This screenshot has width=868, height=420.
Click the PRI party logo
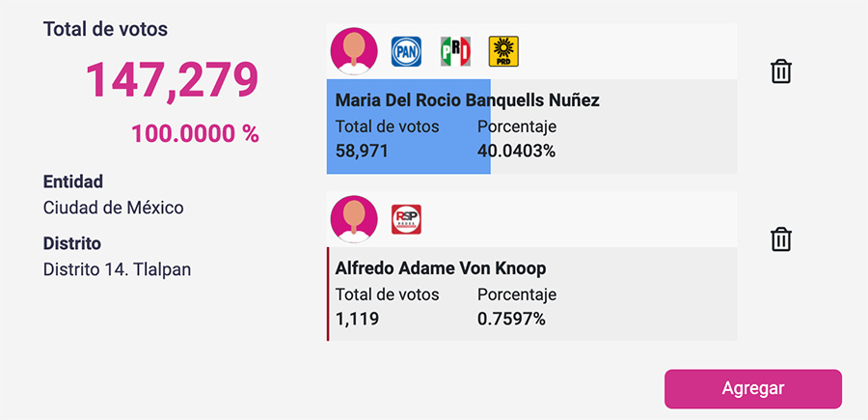(455, 51)
